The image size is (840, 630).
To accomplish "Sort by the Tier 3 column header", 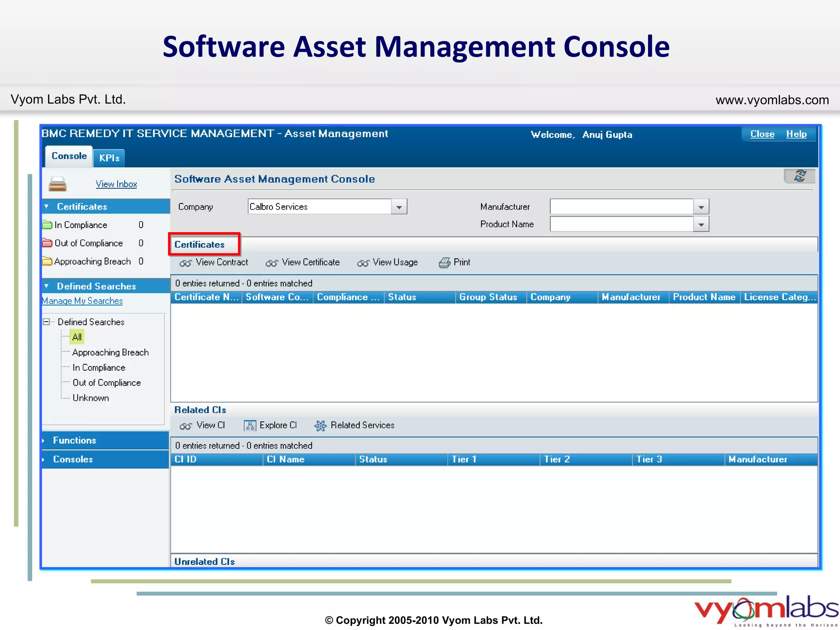I will [678, 460].
